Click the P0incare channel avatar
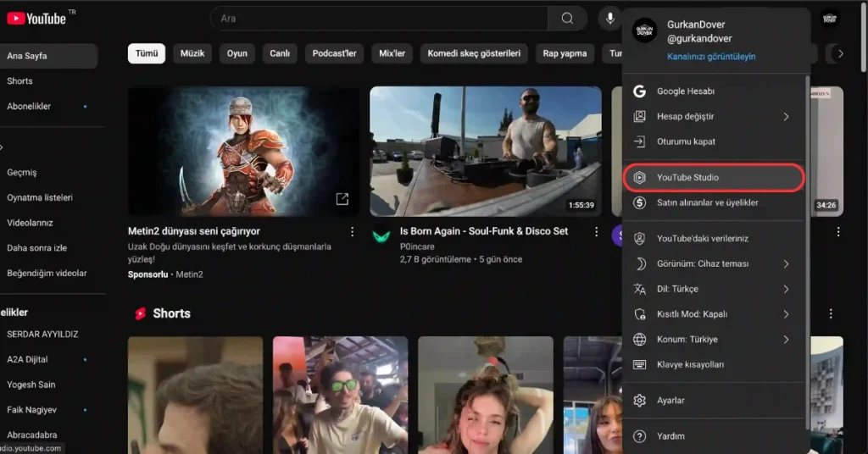Viewport: 868px width, 454px height. [381, 236]
